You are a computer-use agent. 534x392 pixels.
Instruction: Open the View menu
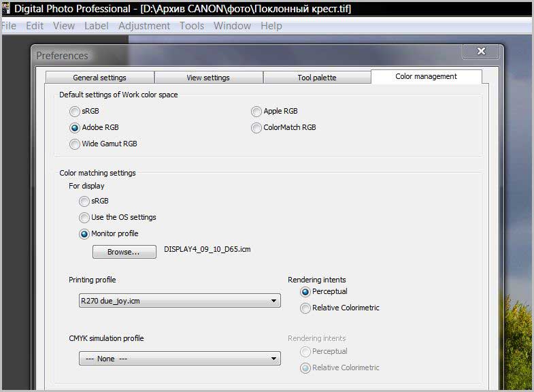click(x=64, y=26)
